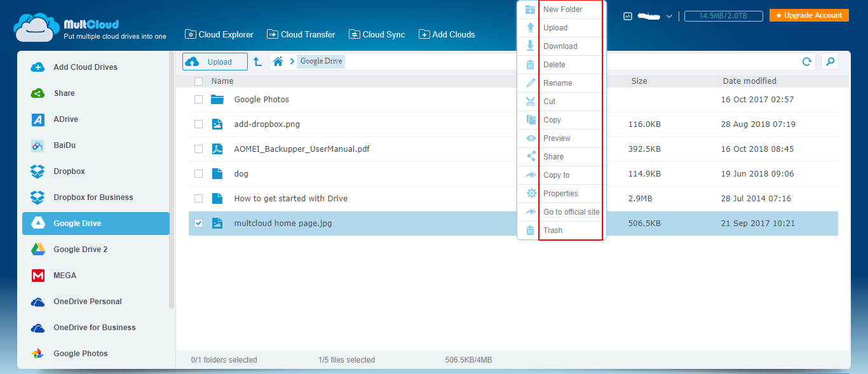This screenshot has height=374, width=868.
Task: Check the Google Photos folder checkbox
Action: 199,100
